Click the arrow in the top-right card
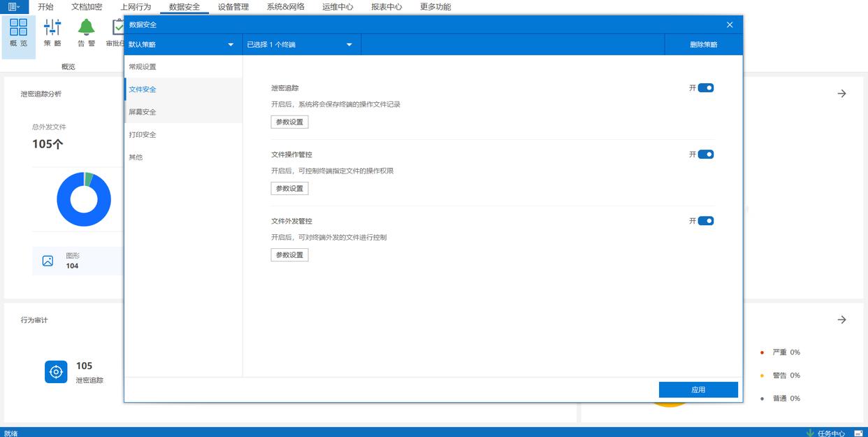Viewport: 868px width, 437px height. (841, 94)
